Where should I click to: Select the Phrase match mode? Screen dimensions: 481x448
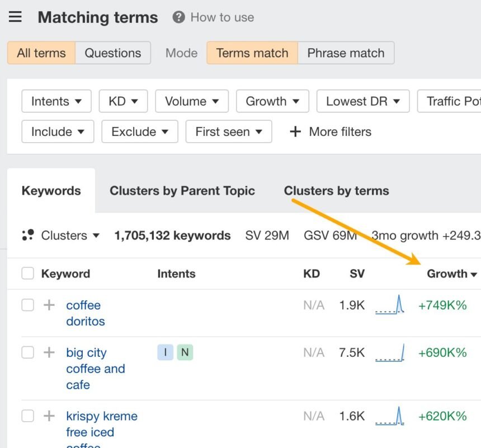click(346, 53)
